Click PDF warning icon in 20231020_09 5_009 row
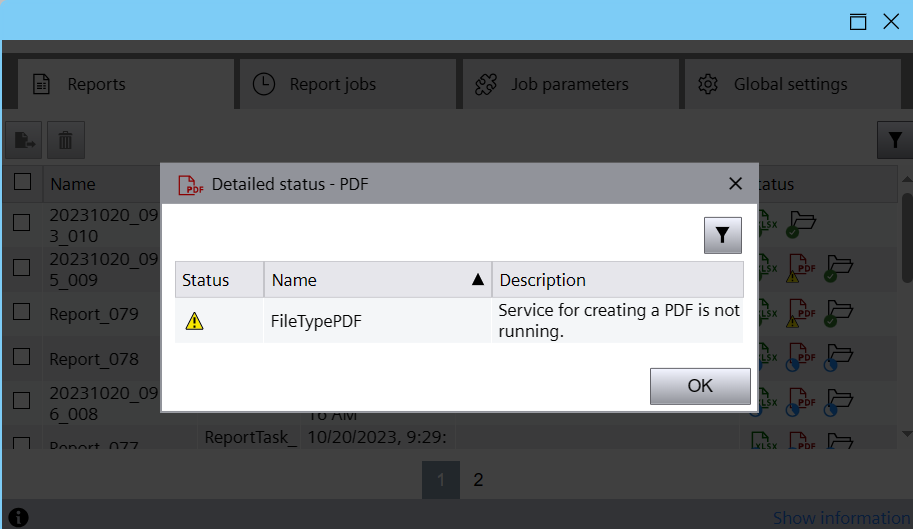 801,268
